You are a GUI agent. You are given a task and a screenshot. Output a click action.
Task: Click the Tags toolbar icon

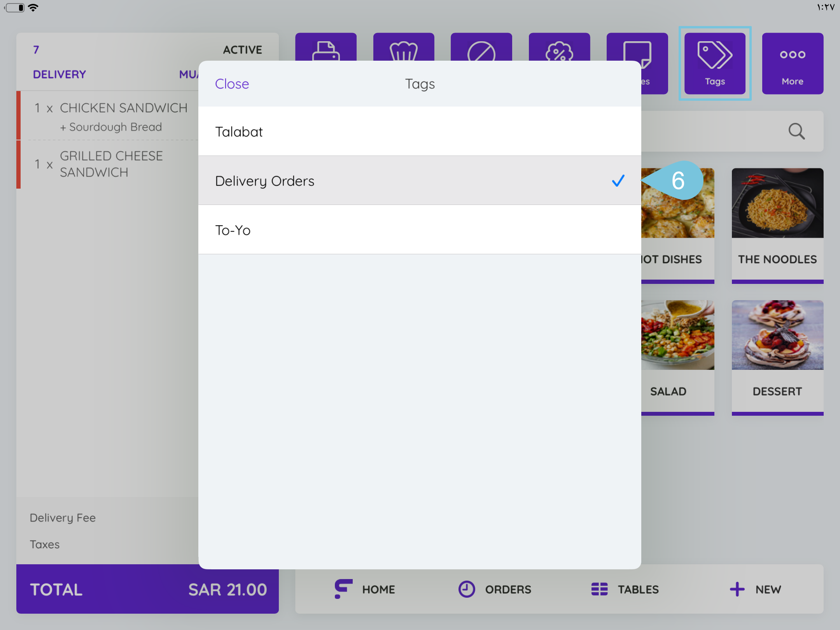(715, 63)
